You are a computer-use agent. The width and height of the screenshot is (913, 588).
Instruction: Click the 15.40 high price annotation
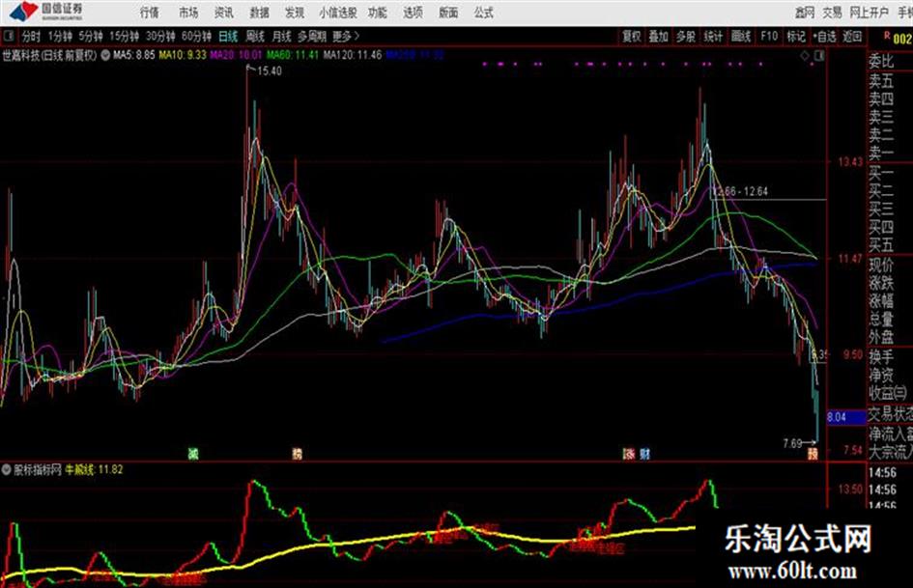[x=269, y=71]
